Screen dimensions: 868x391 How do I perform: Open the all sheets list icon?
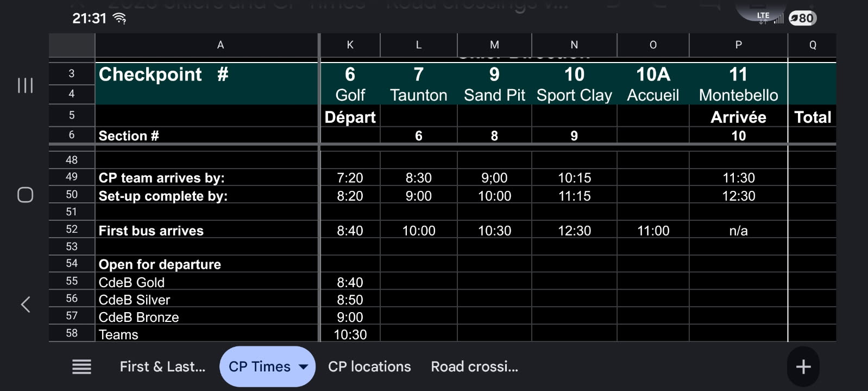(81, 367)
